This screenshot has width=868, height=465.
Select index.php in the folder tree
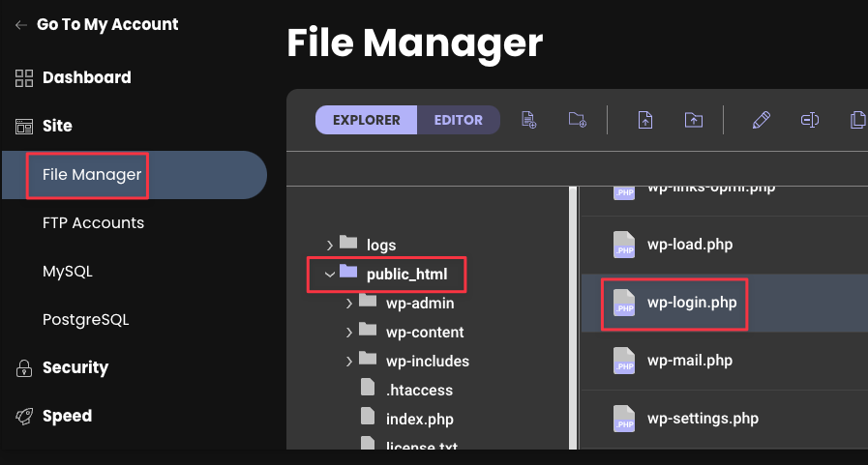[420, 420]
